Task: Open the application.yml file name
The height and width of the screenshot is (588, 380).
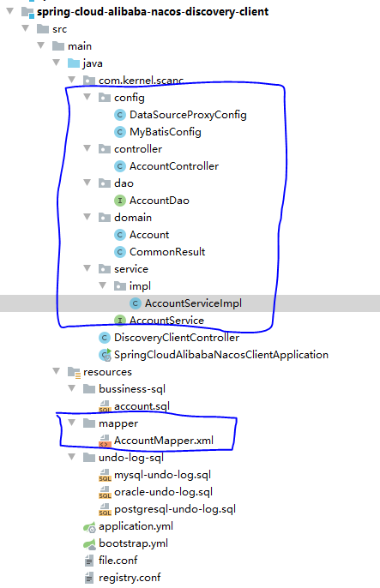Action: coord(136,526)
